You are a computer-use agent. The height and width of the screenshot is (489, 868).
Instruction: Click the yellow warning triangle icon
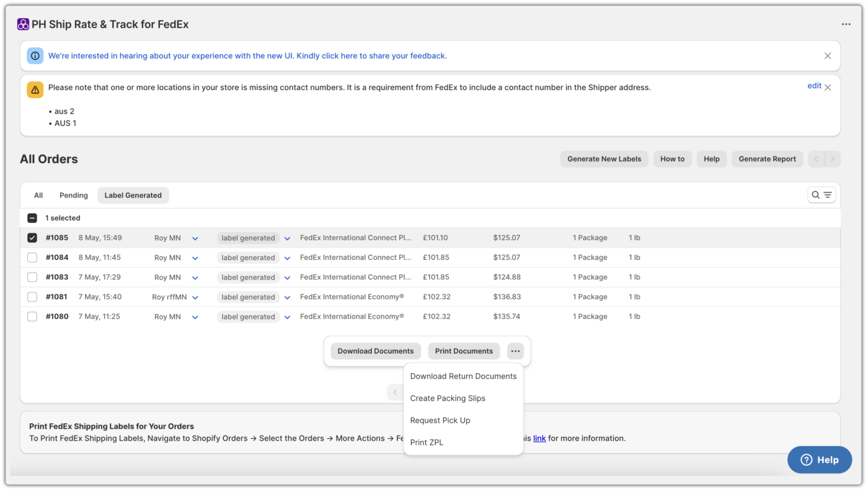(35, 90)
